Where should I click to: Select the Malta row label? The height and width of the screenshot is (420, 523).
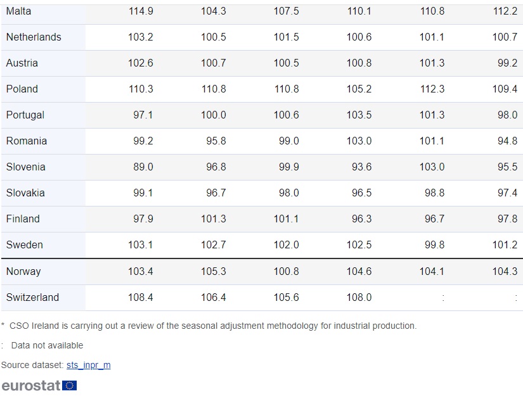(x=18, y=11)
